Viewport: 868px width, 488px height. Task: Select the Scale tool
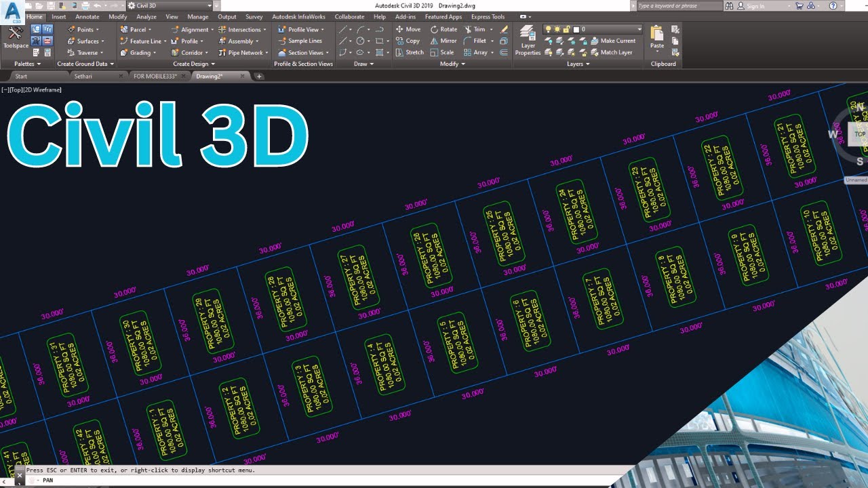tap(442, 53)
